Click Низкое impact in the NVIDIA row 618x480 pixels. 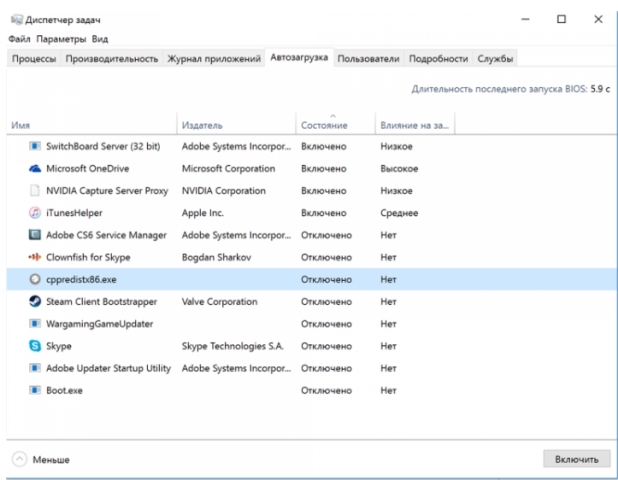[x=396, y=191]
